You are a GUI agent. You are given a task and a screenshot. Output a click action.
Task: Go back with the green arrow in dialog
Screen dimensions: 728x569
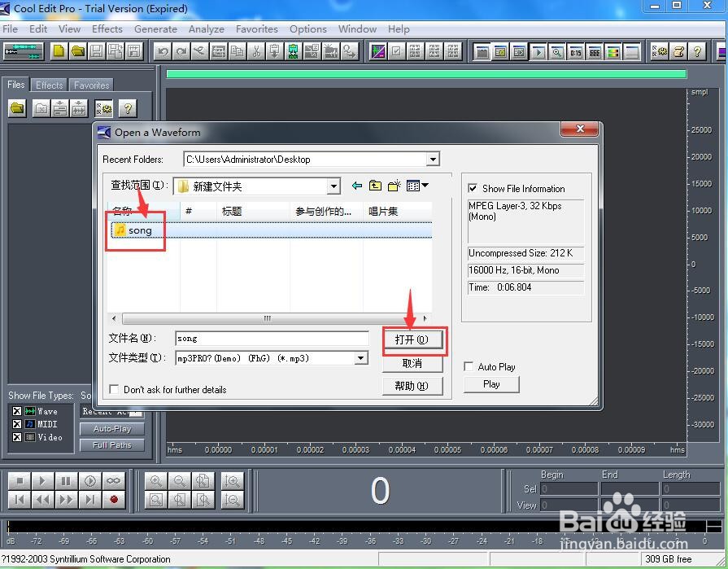[x=356, y=186]
